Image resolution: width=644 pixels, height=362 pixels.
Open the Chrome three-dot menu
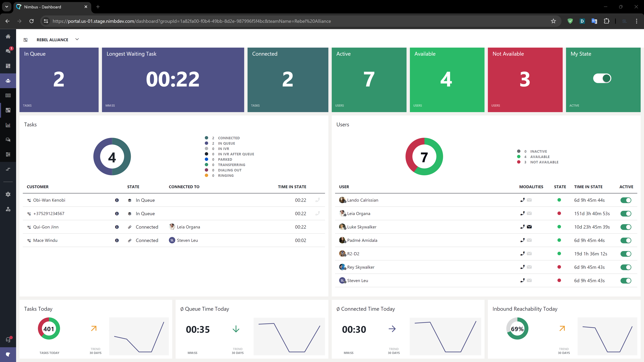[637, 21]
